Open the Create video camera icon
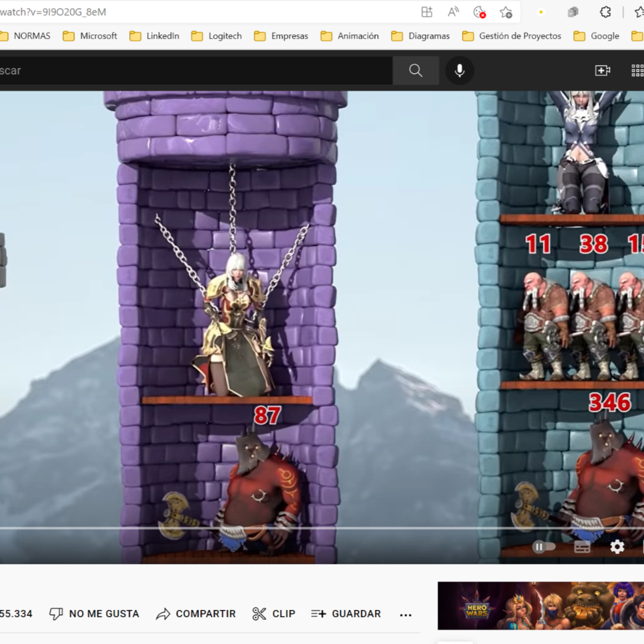This screenshot has width=644, height=644. (602, 70)
